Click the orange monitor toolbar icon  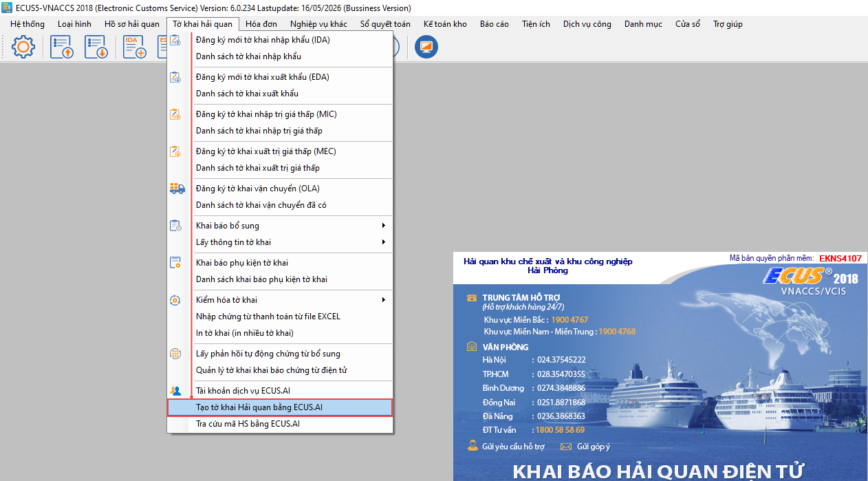[426, 47]
